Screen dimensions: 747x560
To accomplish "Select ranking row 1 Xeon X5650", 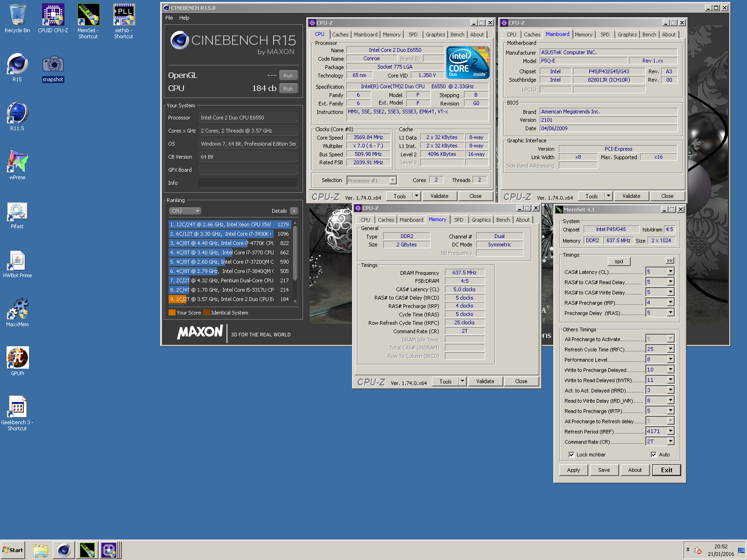I will click(230, 224).
